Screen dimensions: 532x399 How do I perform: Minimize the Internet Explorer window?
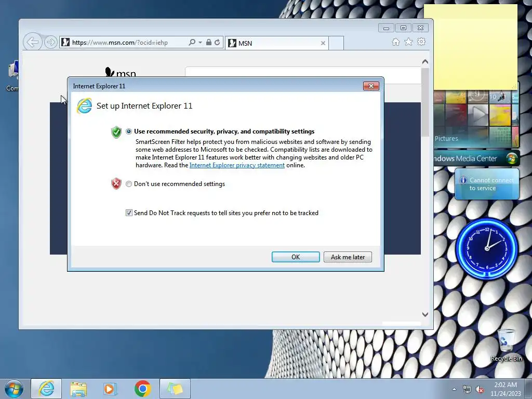pyautogui.click(x=386, y=28)
